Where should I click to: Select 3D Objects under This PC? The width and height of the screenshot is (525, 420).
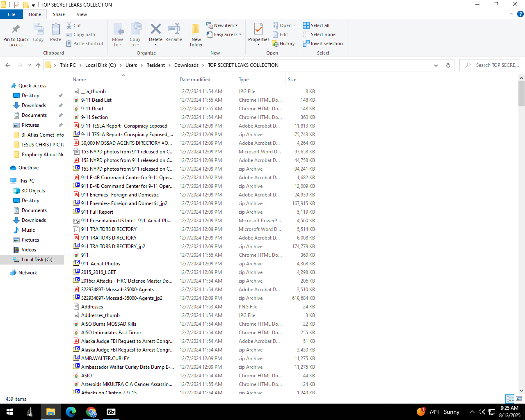point(33,191)
